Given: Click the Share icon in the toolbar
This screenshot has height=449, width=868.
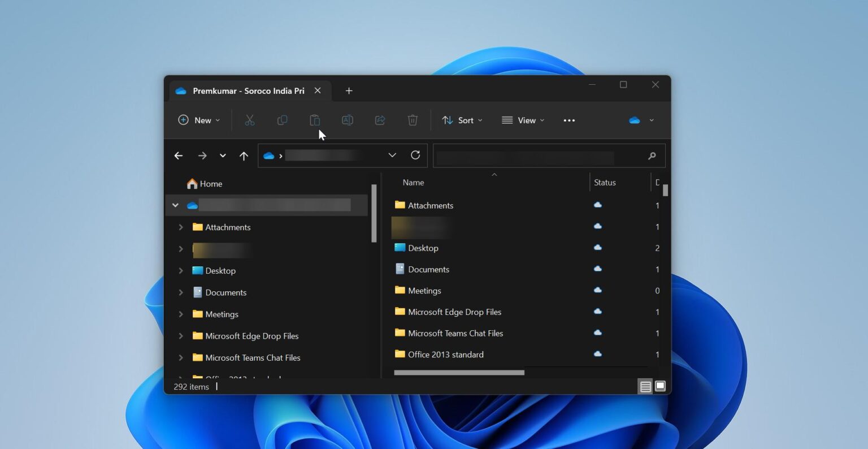Looking at the screenshot, I should 380,120.
